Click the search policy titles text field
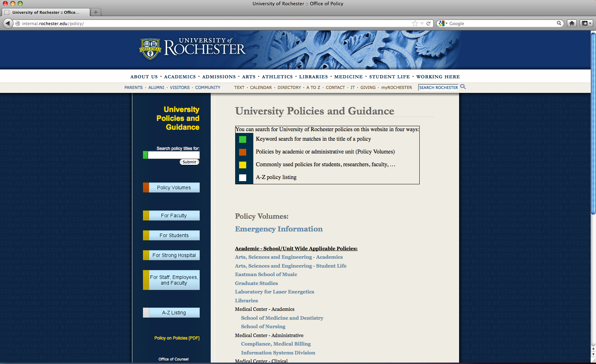The width and height of the screenshot is (596, 364). (x=173, y=155)
